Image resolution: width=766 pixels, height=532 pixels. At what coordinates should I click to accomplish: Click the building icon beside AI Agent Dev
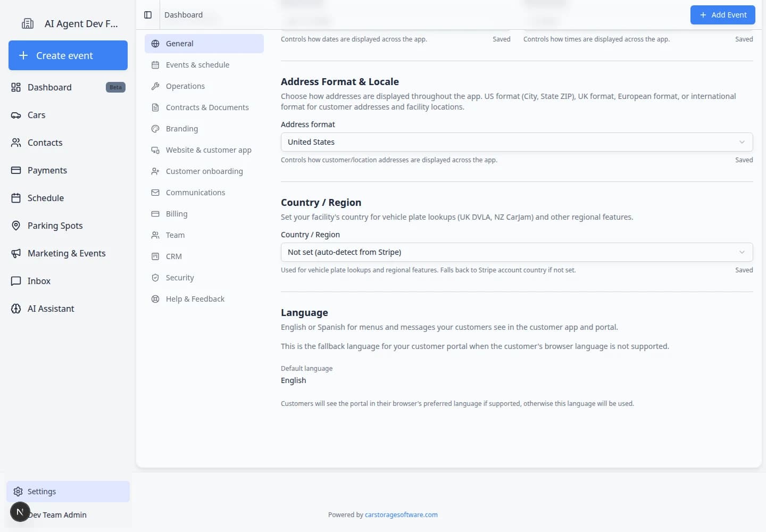[x=28, y=23]
